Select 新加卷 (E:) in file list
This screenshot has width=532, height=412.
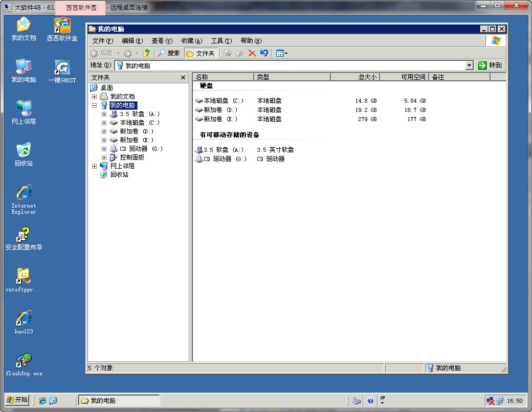216,119
